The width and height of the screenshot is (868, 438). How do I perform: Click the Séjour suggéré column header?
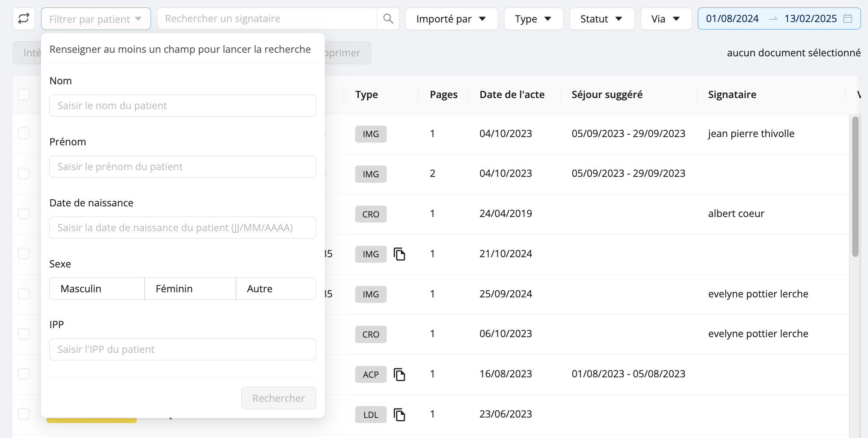(x=607, y=95)
